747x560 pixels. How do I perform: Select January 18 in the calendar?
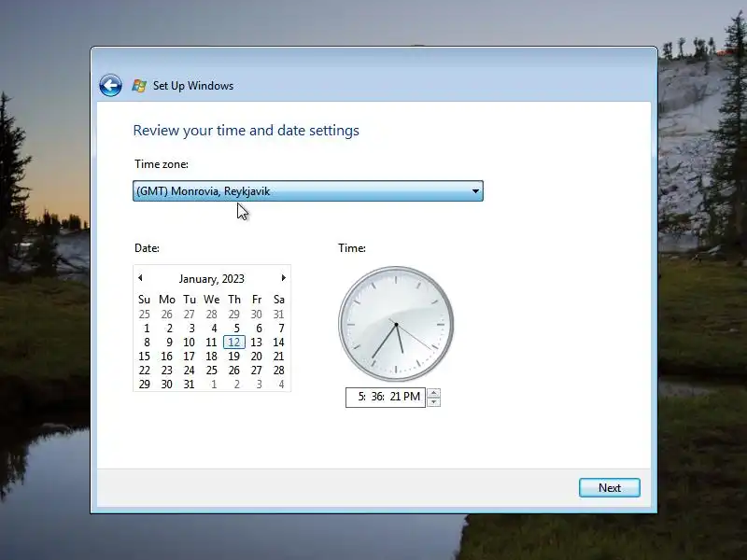click(x=212, y=357)
